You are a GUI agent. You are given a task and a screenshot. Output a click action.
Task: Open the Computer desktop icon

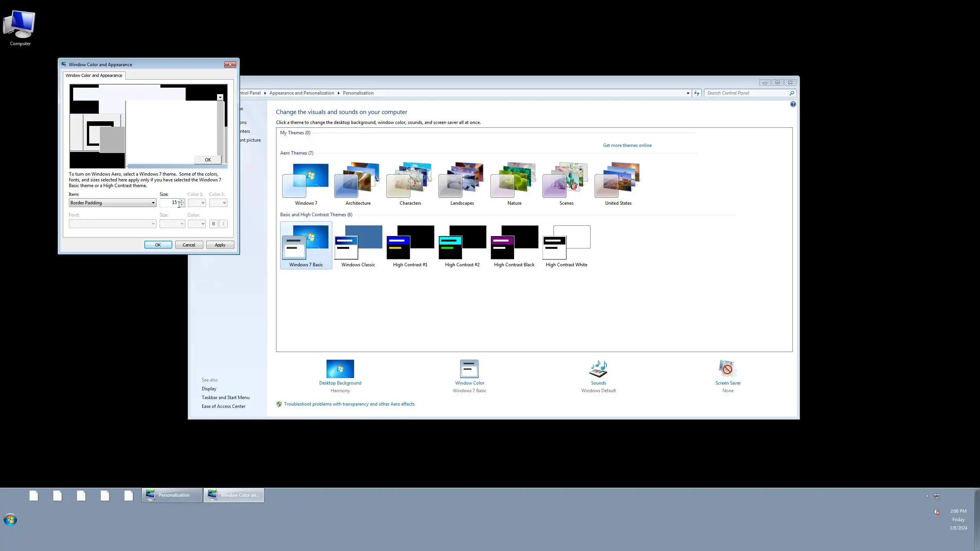(x=20, y=27)
